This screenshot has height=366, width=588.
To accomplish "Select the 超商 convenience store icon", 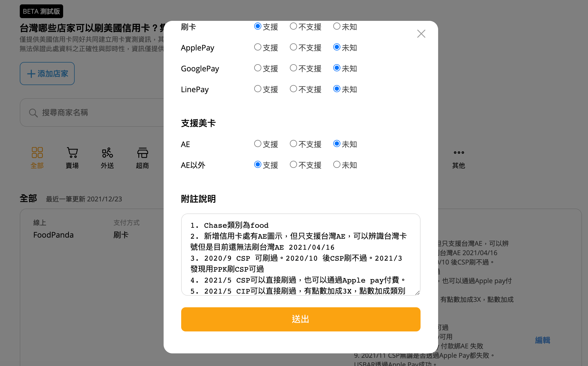I will [x=142, y=153].
